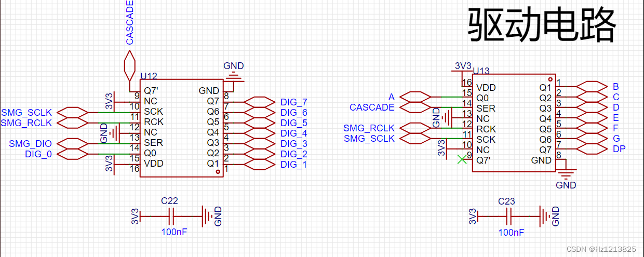Click the CASCADE label left of U13
Screen dimensions: 644x257
[372, 107]
